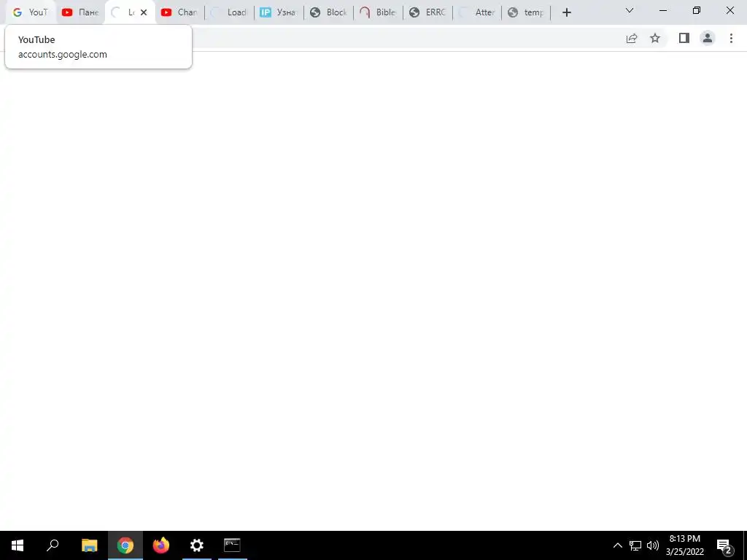Screen dimensions: 747x560
Task: Expand the tab search chevron
Action: [630, 10]
